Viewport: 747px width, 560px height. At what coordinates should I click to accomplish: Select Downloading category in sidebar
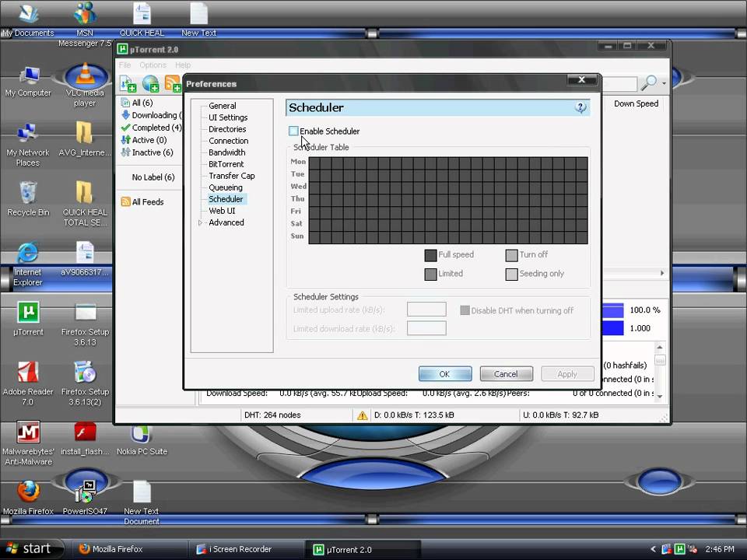[152, 115]
